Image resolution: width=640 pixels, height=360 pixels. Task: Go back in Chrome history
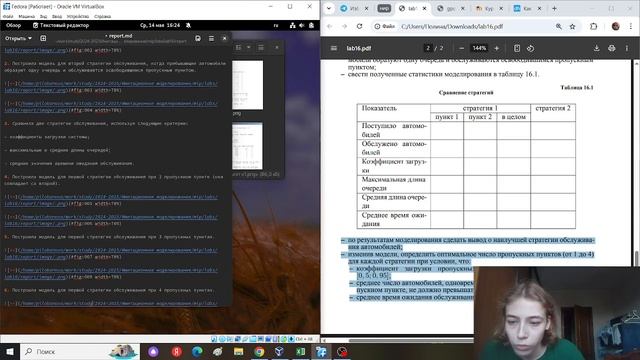click(330, 26)
